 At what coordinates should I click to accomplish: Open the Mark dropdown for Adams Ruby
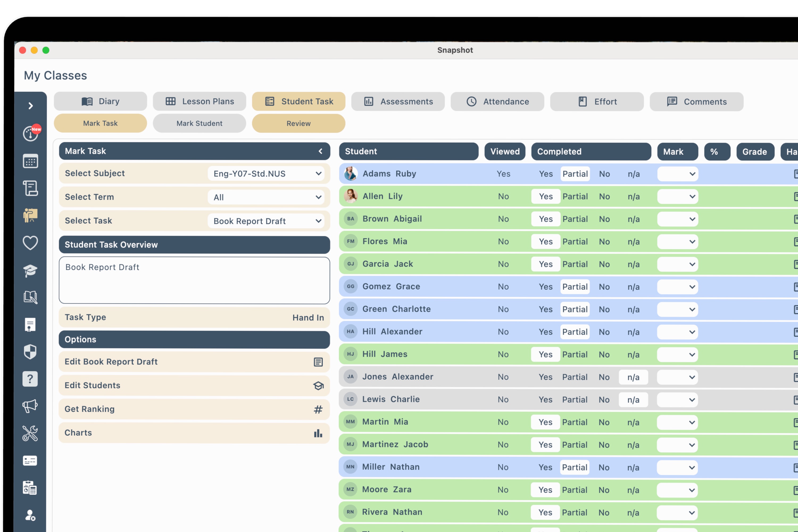678,174
